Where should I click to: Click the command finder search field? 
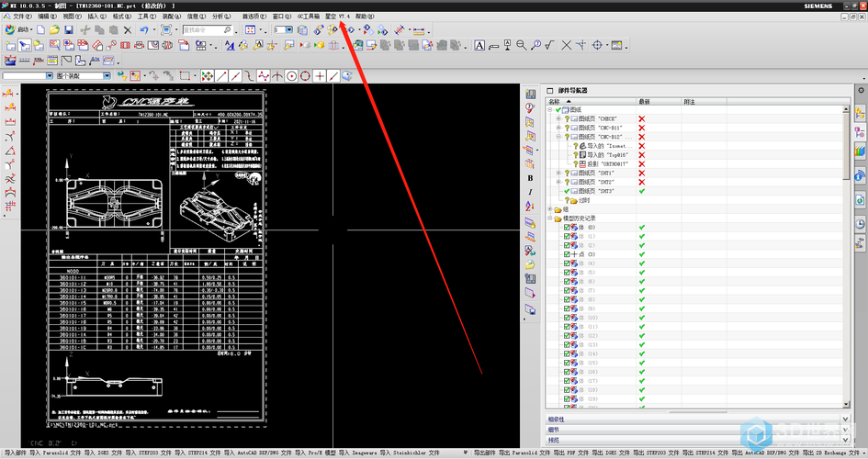pyautogui.click(x=208, y=30)
